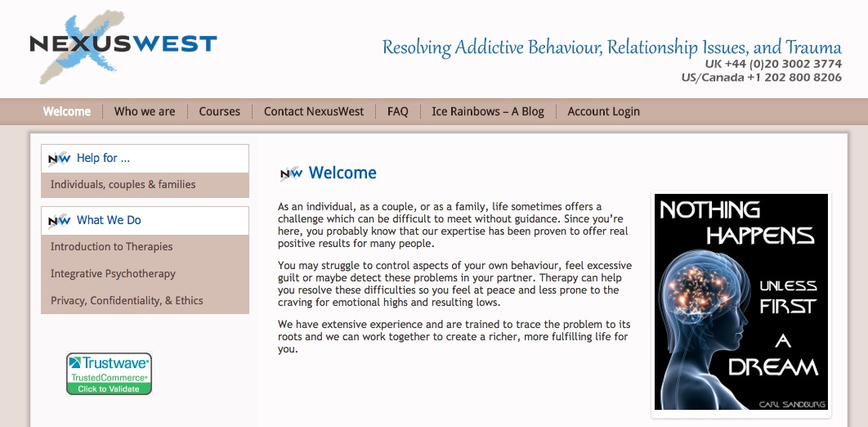Click paragraph starting We have extensive experience
This screenshot has height=427, width=868.
pos(454,337)
